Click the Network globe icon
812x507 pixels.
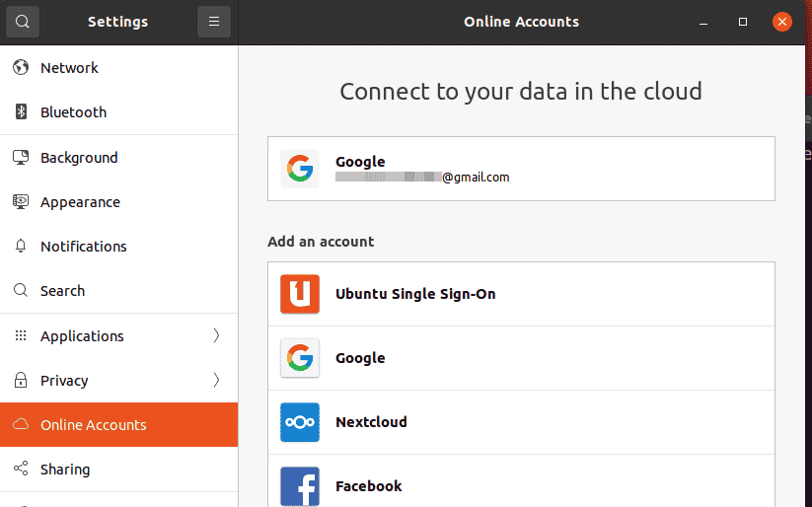[x=21, y=67]
